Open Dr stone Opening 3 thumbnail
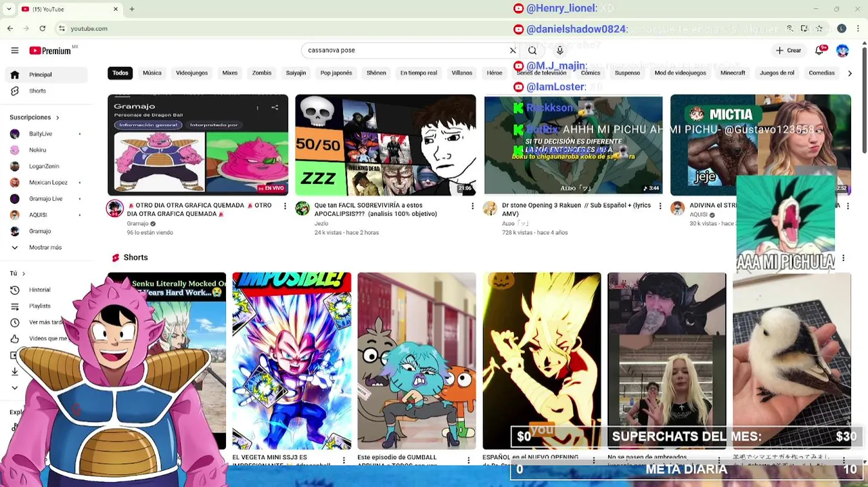Viewport: 868px width, 487px height. [573, 145]
